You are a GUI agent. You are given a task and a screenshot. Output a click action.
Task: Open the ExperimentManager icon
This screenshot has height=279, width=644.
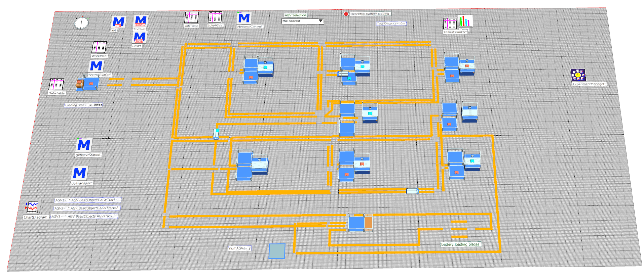[x=578, y=75]
